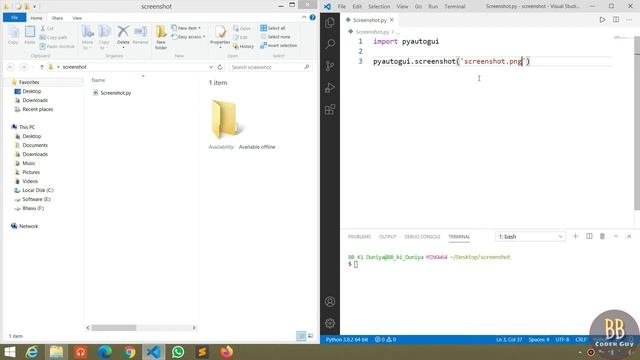Screen dimensions: 640x360
Task: Open Explorer File tab
Action: [14, 18]
